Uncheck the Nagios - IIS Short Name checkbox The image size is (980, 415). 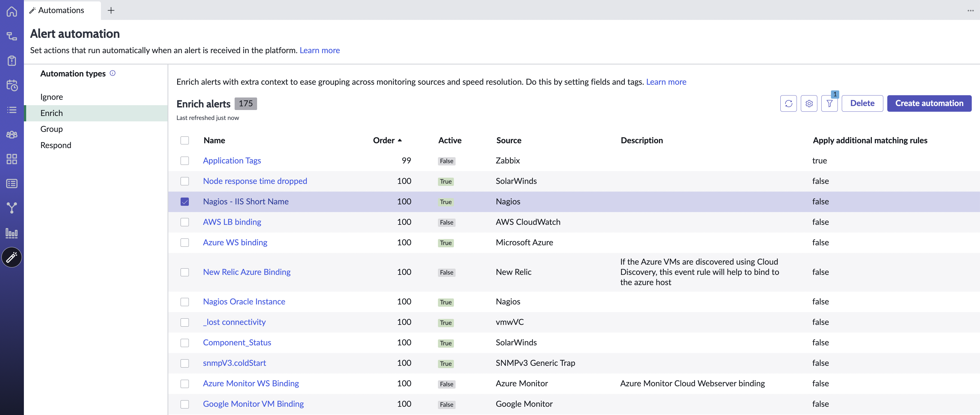coord(185,202)
